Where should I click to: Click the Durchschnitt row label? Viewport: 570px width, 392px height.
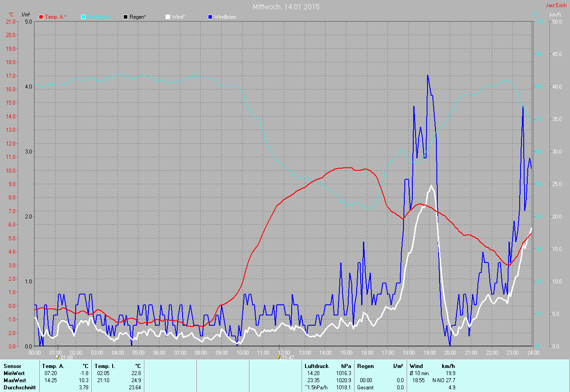pyautogui.click(x=18, y=388)
